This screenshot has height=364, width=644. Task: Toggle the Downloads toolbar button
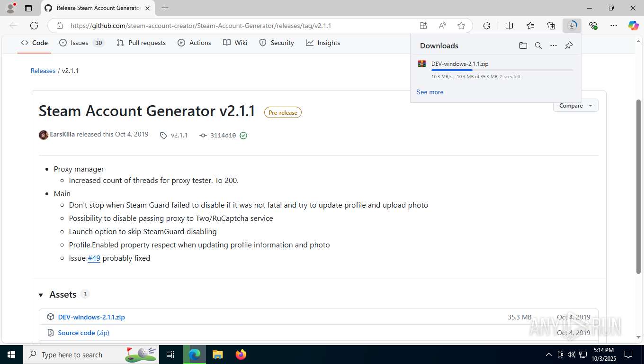(572, 26)
